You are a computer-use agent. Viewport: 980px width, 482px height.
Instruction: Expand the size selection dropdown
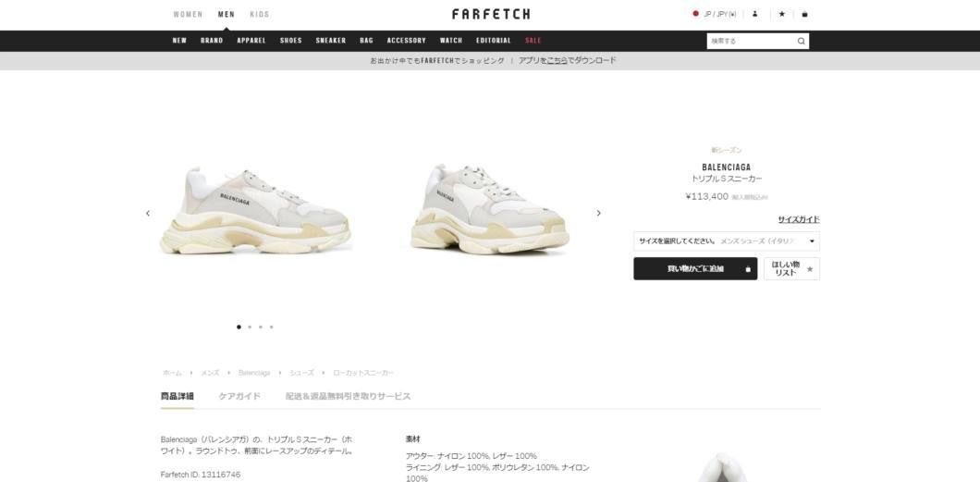(727, 241)
